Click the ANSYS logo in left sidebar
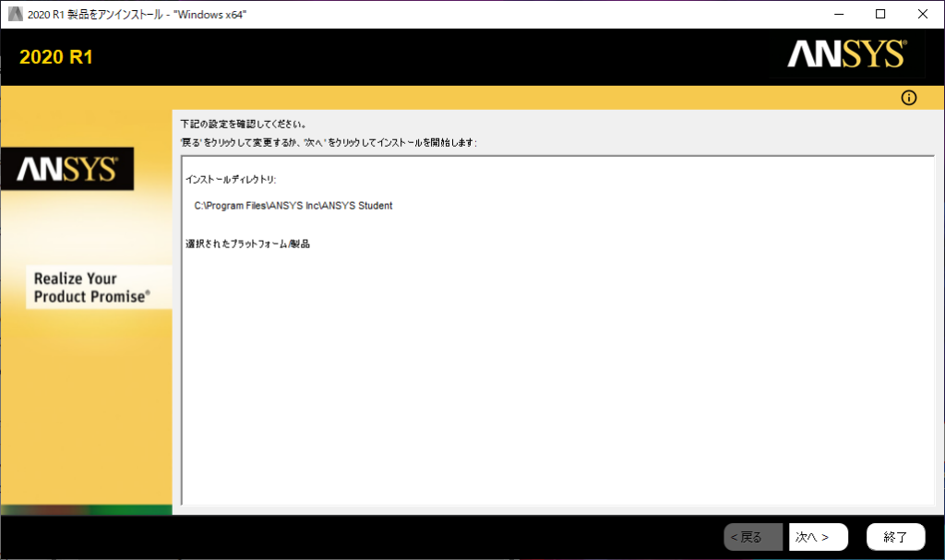Viewport: 945px width, 560px height. click(x=67, y=169)
